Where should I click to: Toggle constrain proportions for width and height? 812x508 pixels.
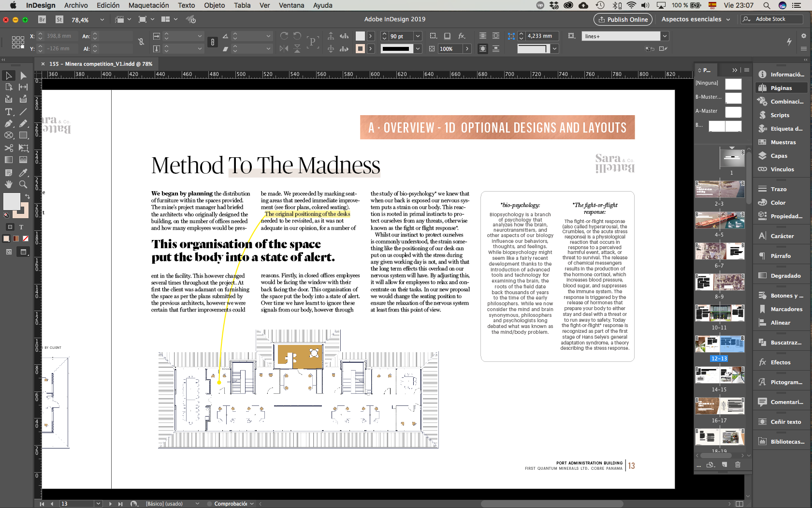(x=141, y=42)
